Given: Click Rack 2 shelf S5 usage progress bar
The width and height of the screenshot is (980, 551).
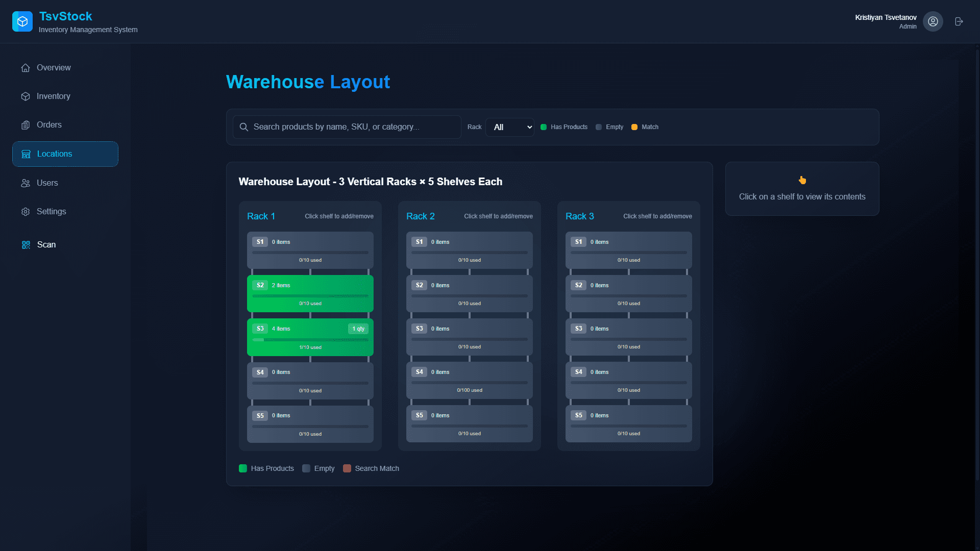Looking at the screenshot, I should [469, 426].
